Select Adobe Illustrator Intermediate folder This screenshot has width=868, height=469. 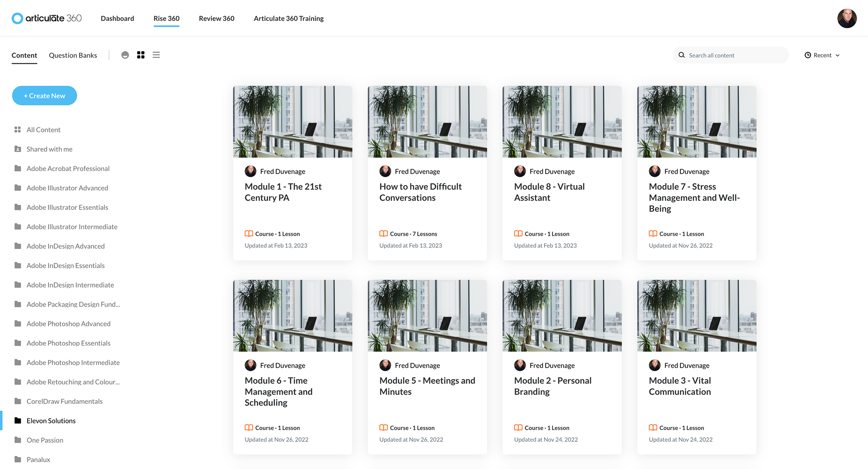[x=67, y=227]
